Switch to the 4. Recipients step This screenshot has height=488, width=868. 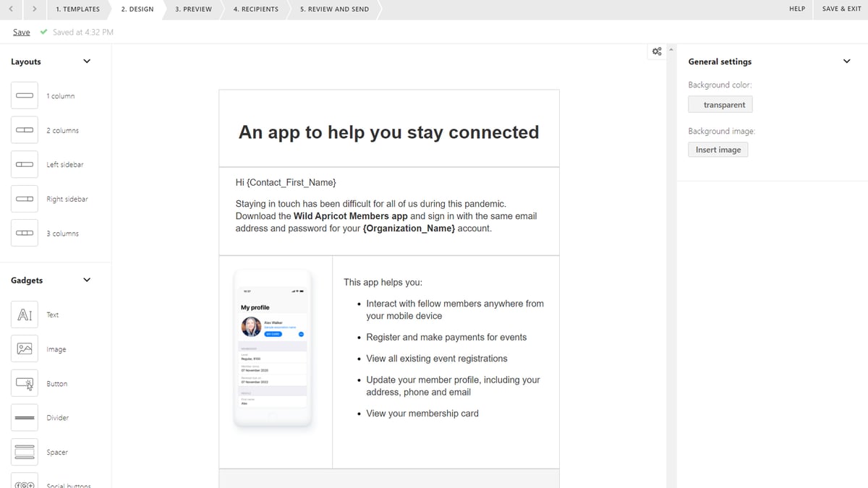coord(255,9)
